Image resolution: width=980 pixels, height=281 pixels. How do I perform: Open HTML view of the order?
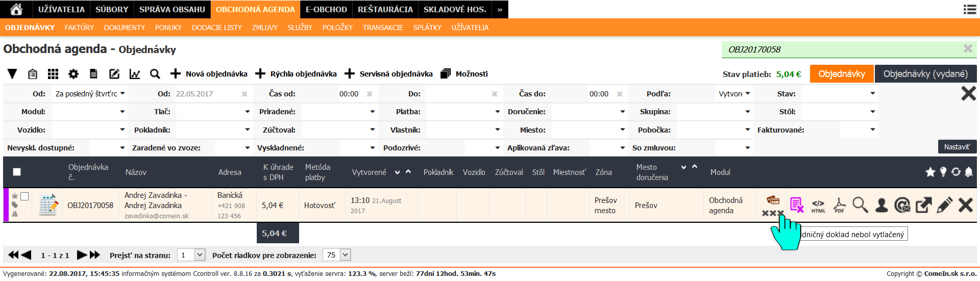(x=818, y=205)
